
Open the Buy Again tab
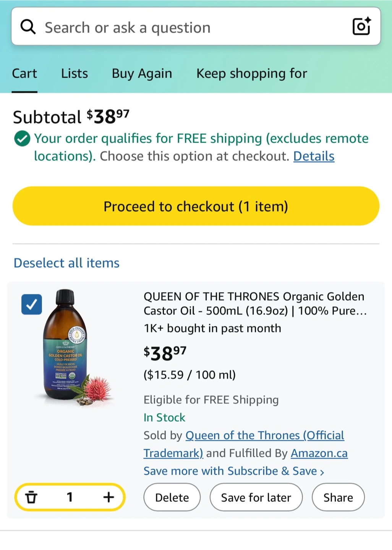click(x=142, y=73)
